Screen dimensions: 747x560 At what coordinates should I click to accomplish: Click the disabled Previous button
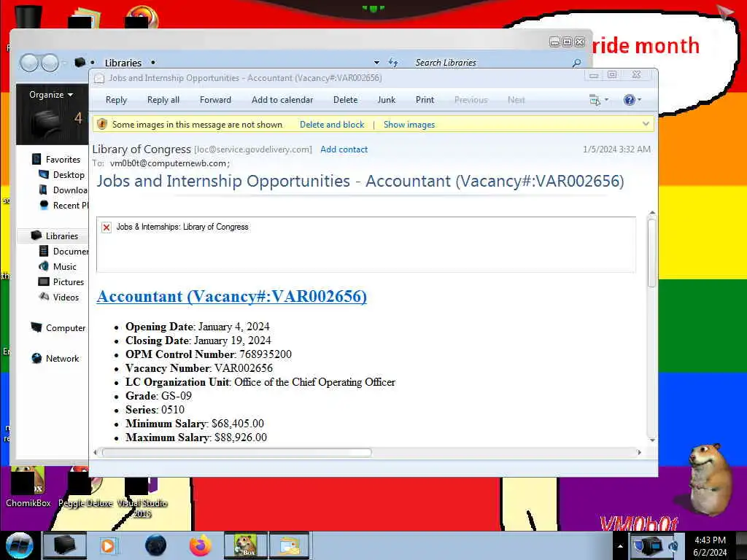(471, 100)
